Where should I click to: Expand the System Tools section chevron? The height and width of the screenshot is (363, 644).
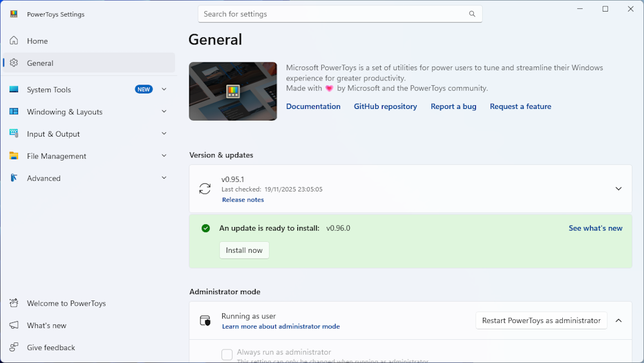164,90
